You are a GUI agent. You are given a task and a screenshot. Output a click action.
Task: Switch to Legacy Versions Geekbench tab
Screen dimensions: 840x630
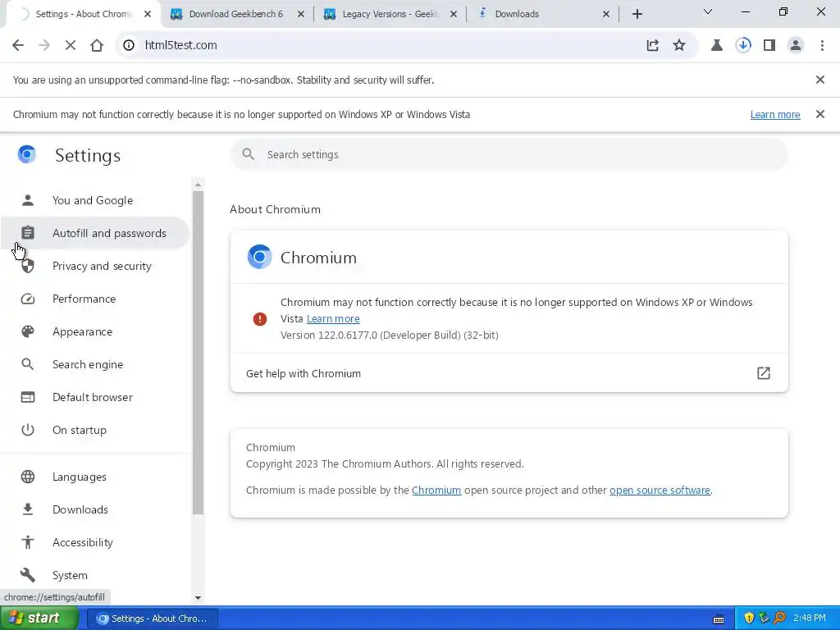391,14
